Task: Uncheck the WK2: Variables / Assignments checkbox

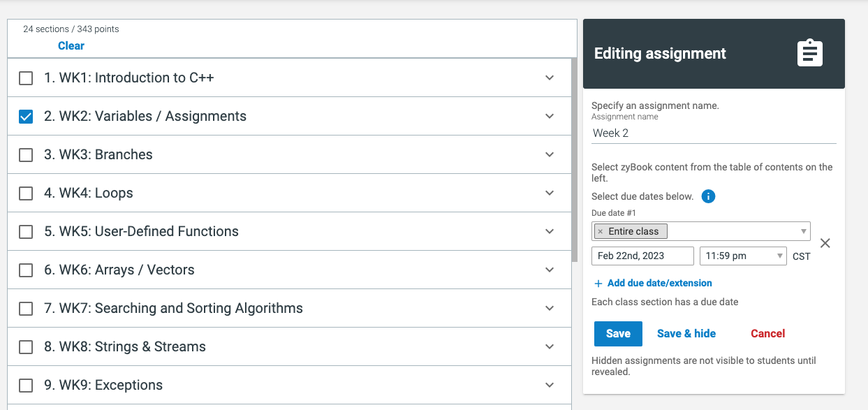Action: coord(26,117)
